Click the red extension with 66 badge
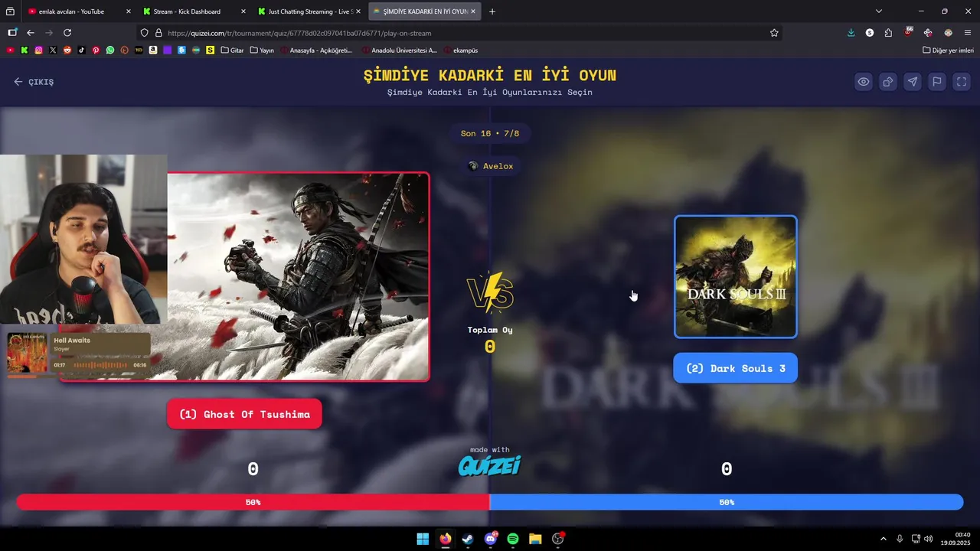This screenshot has width=980, height=551. (x=908, y=33)
